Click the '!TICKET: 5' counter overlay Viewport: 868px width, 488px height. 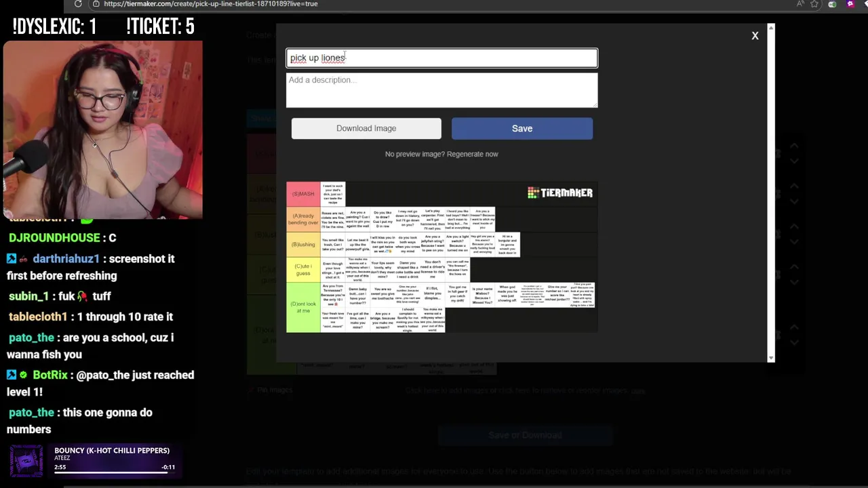point(161,26)
